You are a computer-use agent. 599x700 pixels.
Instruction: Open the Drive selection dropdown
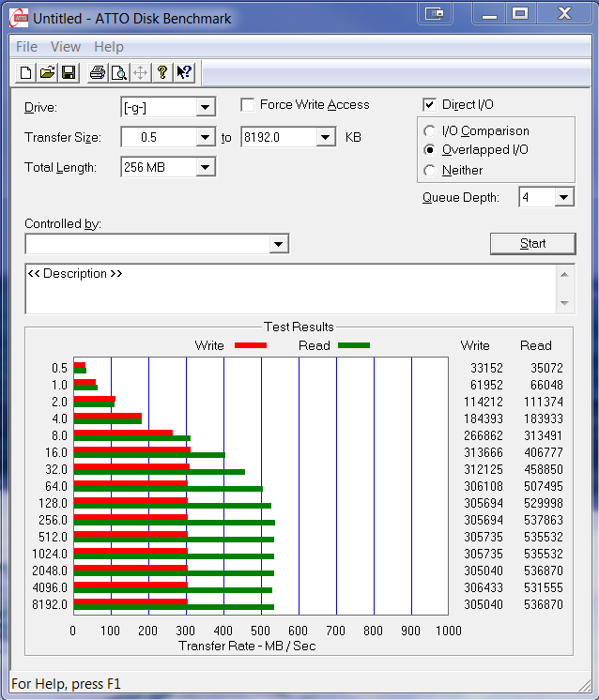point(206,108)
